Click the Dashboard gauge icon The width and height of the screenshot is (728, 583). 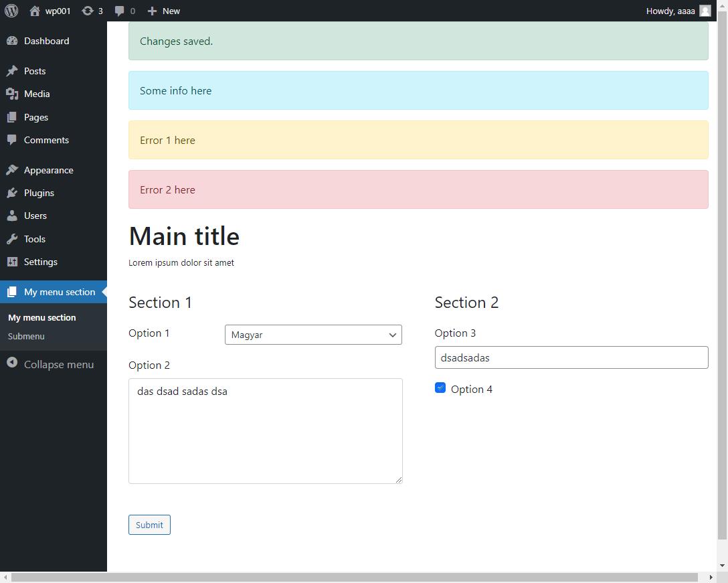coord(12,41)
